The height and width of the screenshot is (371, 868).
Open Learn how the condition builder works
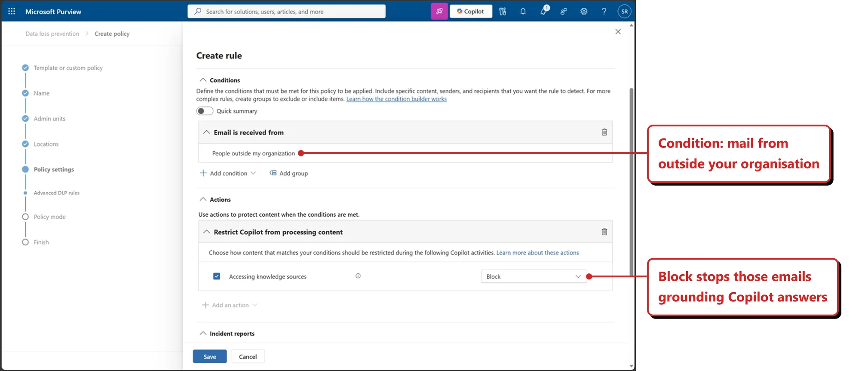click(x=396, y=99)
